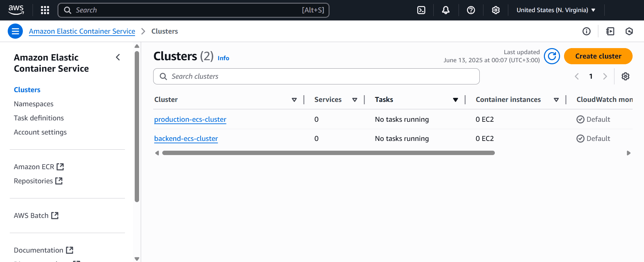Viewport: 644px width, 262px height.
Task: Collapse the ECS side navigation panel
Action: 118,57
